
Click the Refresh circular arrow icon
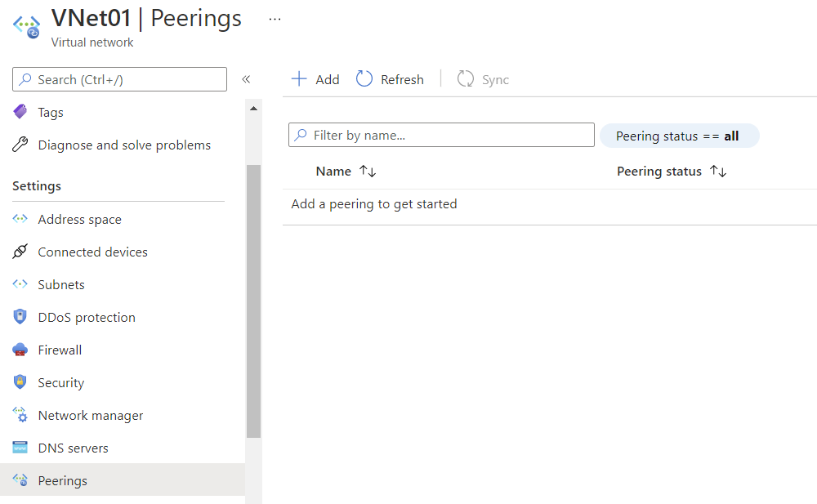pos(364,78)
